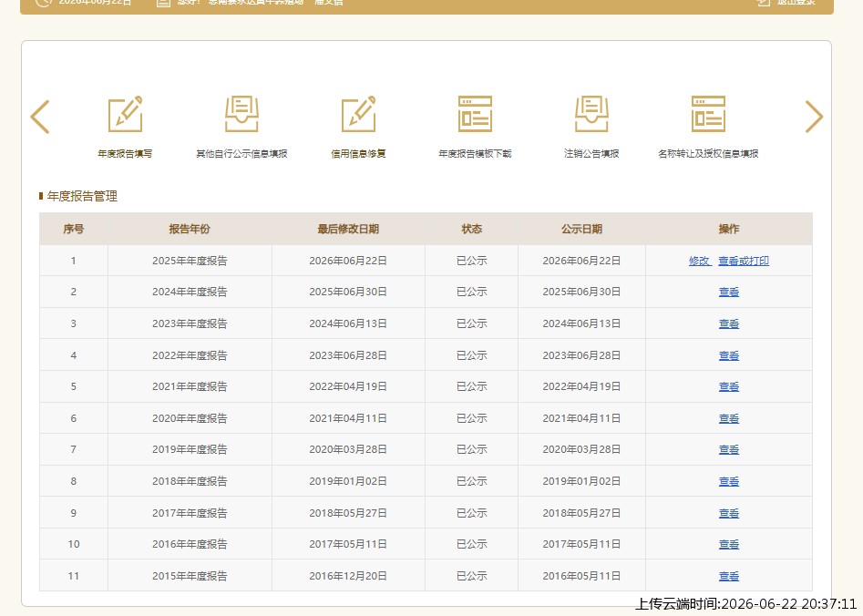Open 查看 link for 2019年年度报告

coord(729,449)
